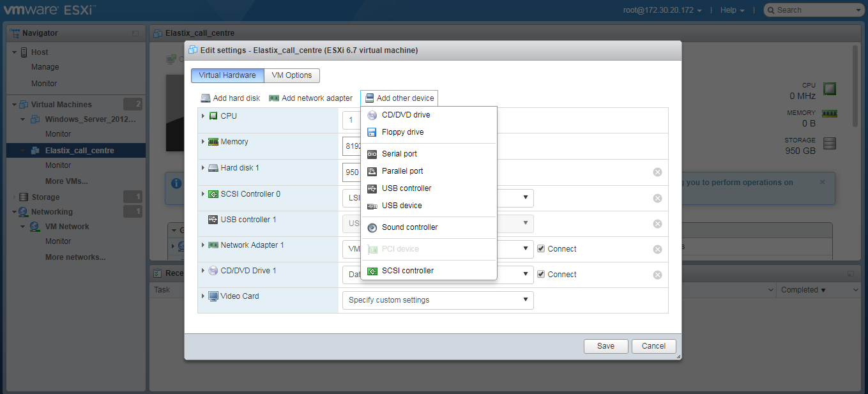Add a USB device from the menu

(x=429, y=206)
